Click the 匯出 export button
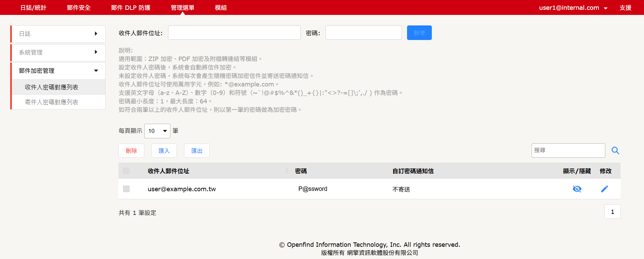The image size is (644, 259). click(197, 151)
